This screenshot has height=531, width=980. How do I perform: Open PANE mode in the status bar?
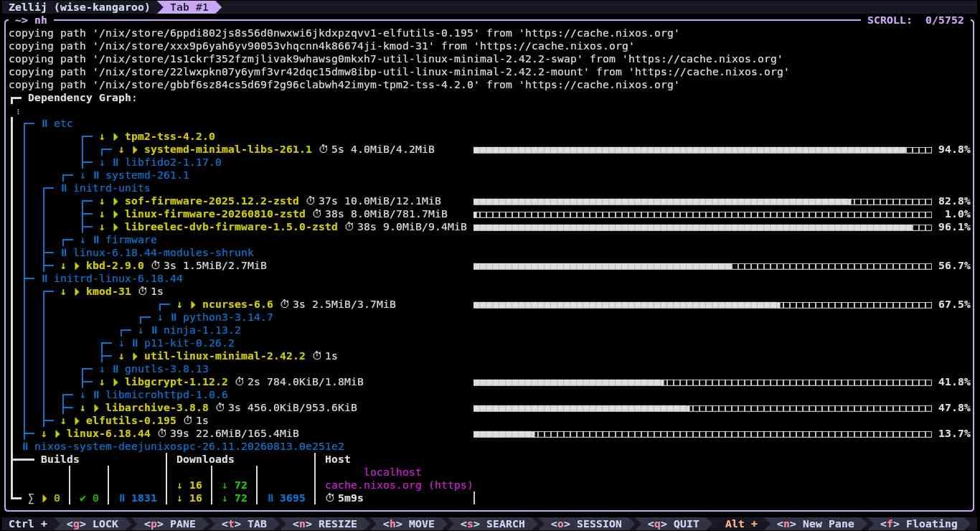click(x=169, y=524)
